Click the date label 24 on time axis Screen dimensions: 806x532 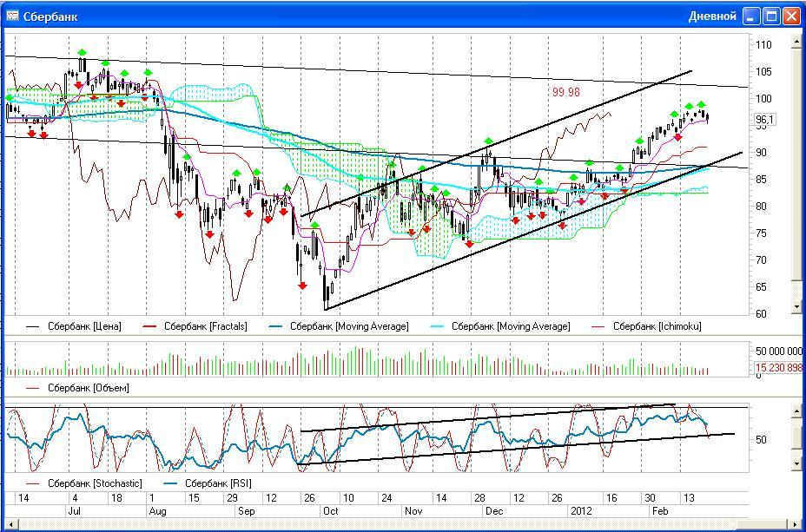tap(386, 498)
